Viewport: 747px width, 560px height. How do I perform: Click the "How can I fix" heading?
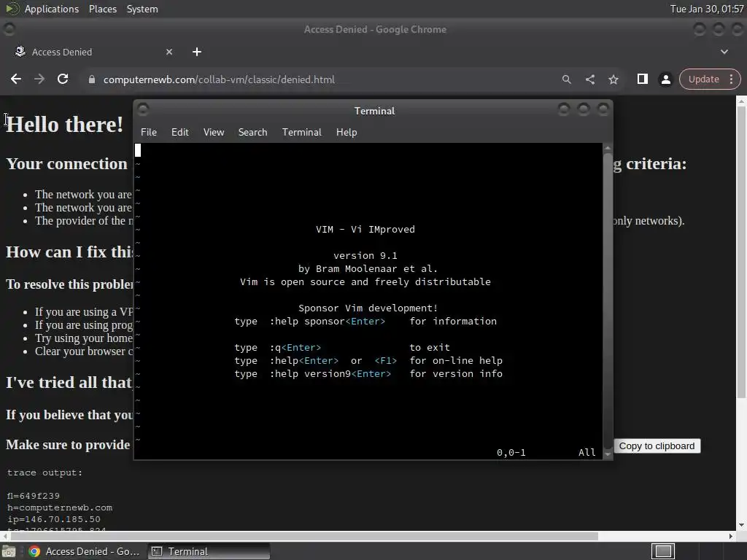point(69,252)
